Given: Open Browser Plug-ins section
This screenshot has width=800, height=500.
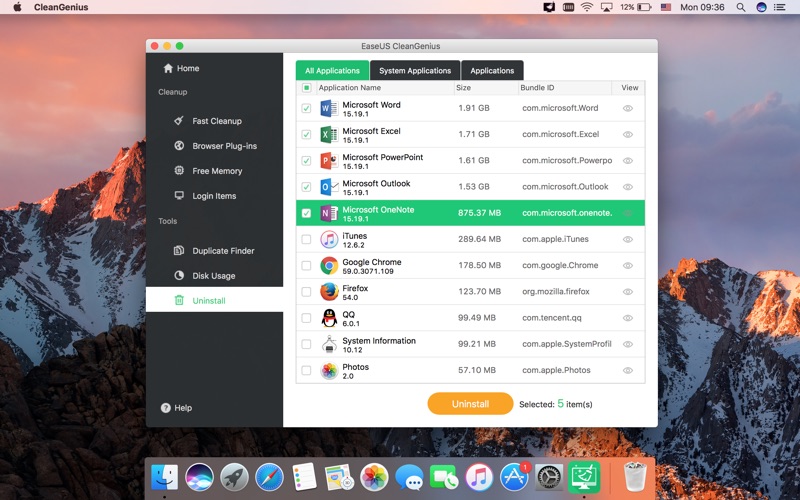Looking at the screenshot, I should (215, 146).
